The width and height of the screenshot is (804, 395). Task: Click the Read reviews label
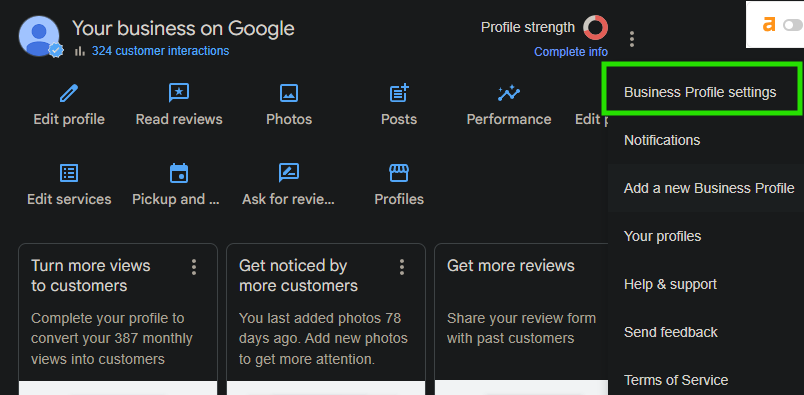(x=179, y=120)
